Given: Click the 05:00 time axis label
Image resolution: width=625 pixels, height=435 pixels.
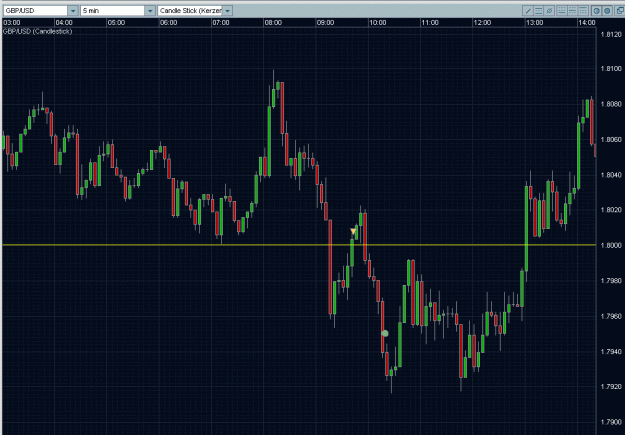Looking at the screenshot, I should [x=116, y=23].
